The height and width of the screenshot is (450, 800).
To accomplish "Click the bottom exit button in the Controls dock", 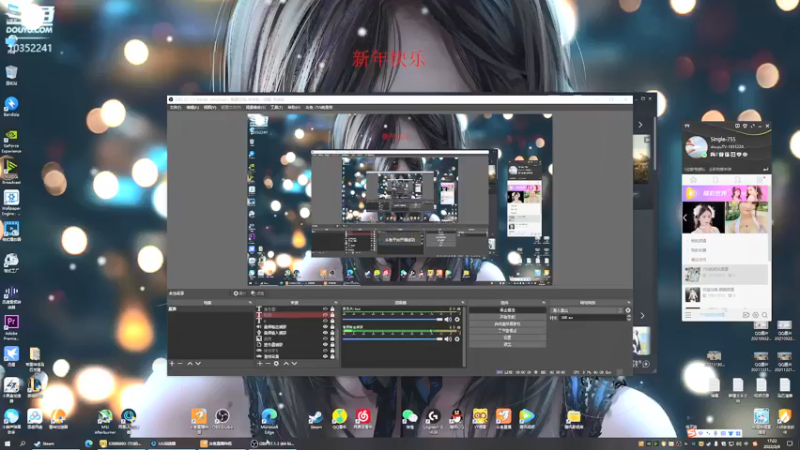I will (507, 344).
